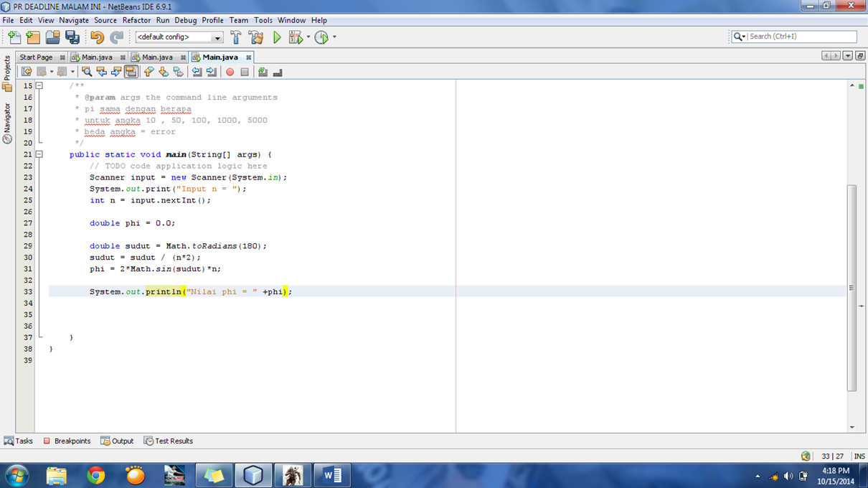Viewport: 868px width, 488px height.
Task: Close the active Main.java tab
Action: point(249,57)
